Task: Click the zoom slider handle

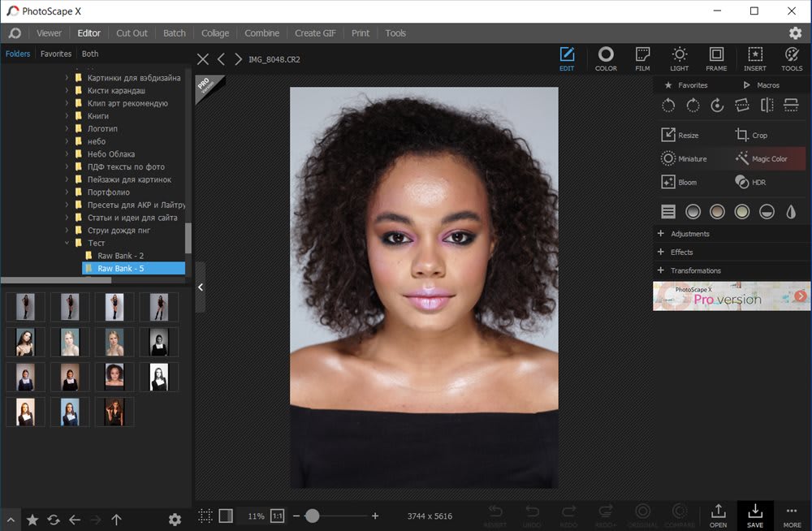Action: pos(312,516)
